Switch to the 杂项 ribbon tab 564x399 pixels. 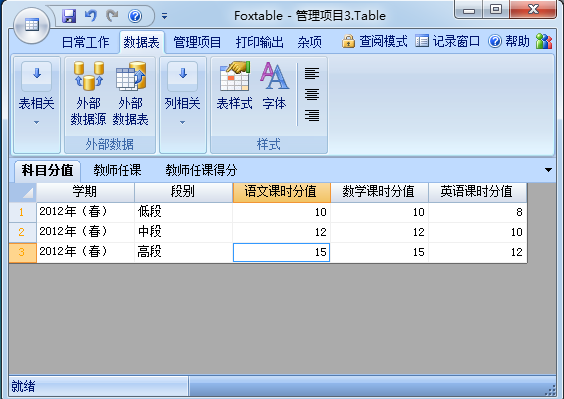coord(309,42)
